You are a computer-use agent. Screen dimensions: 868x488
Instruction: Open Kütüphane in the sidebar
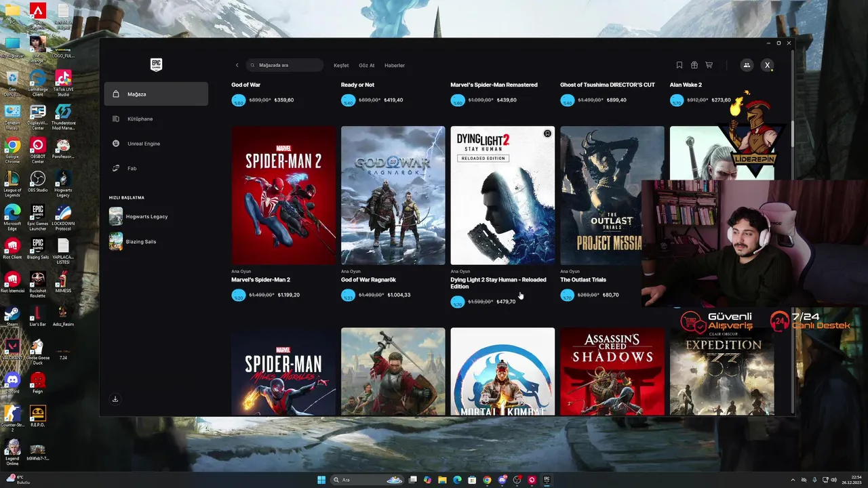click(156, 119)
